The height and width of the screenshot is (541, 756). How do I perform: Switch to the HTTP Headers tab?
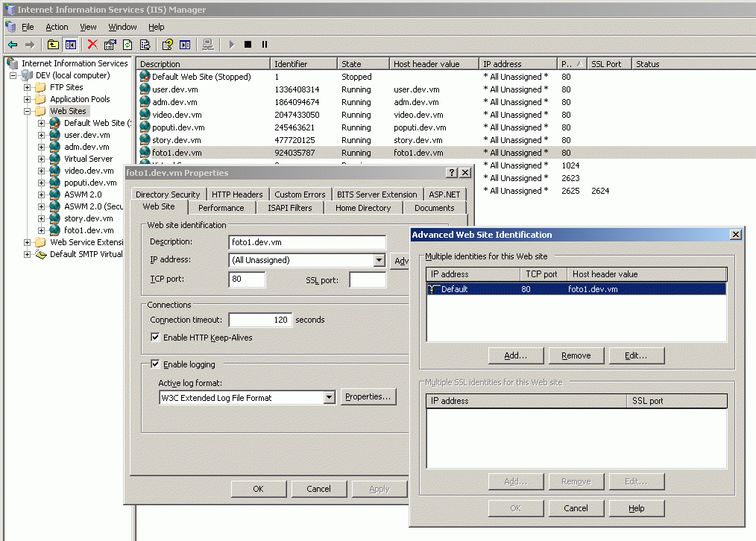pyautogui.click(x=237, y=194)
